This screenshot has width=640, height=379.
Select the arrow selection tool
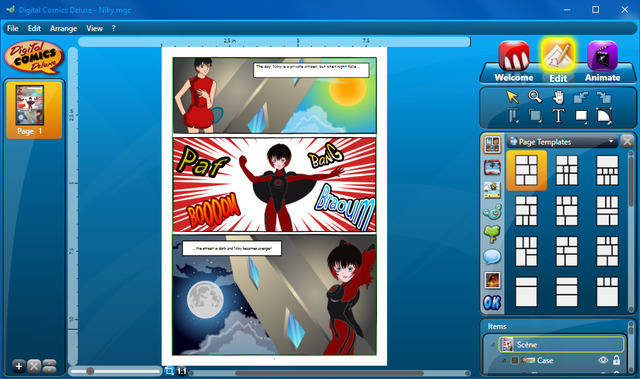tap(512, 97)
